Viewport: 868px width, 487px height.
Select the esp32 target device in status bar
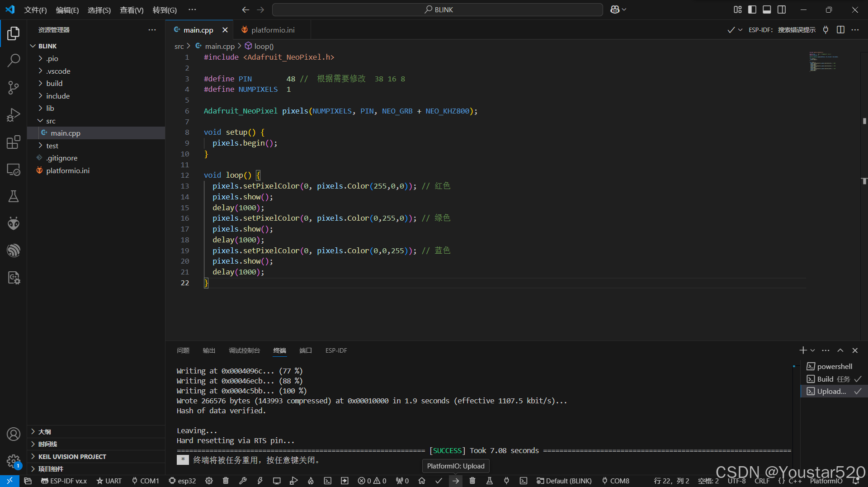pos(182,481)
